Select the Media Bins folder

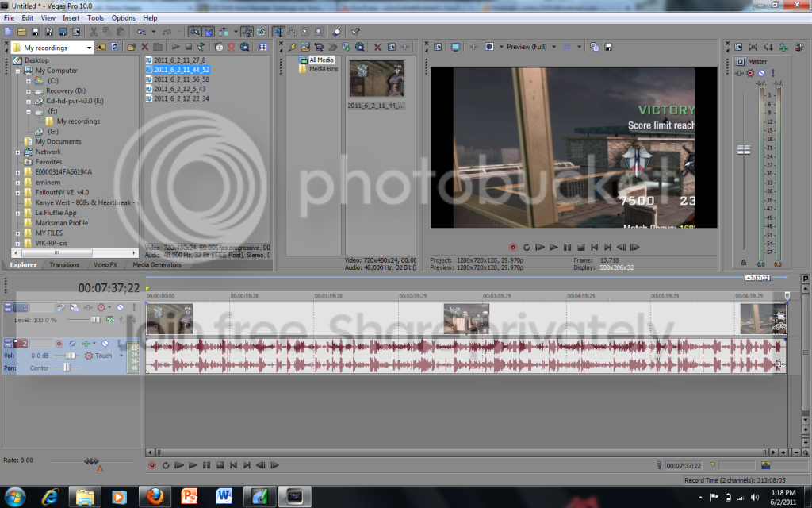[324, 69]
